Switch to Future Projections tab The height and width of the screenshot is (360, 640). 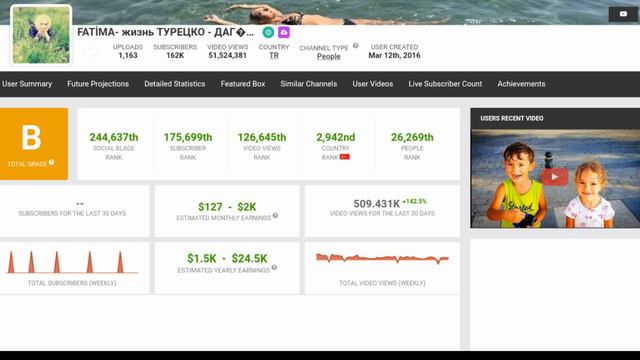(98, 84)
